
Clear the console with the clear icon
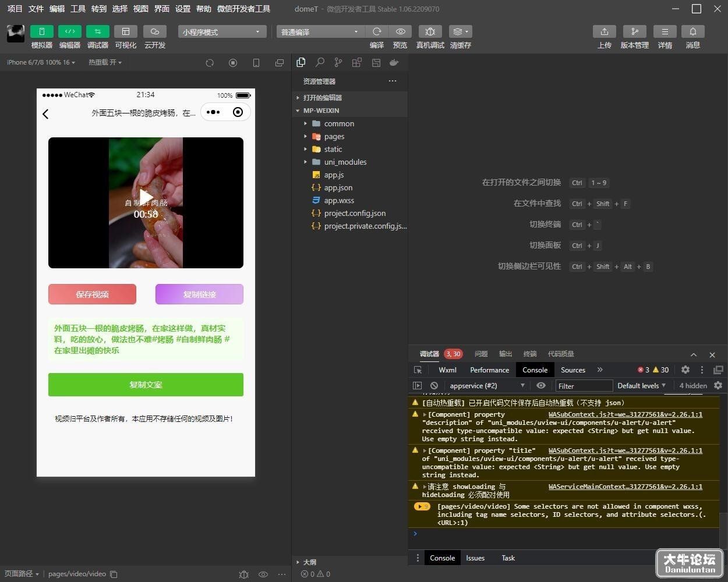tap(434, 385)
